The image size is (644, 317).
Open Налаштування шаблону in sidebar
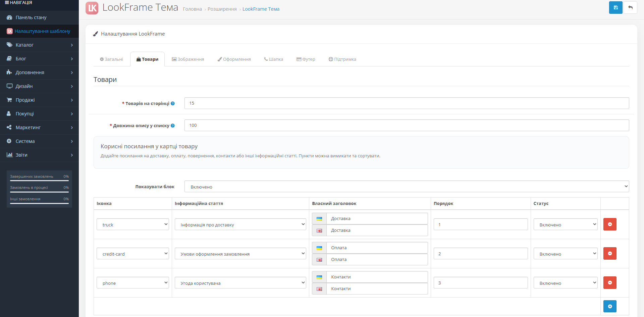tap(39, 31)
